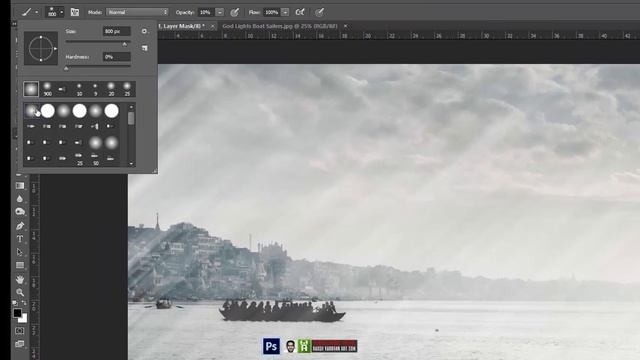Close the Layer Mask/8 document tab
This screenshot has width=640, height=360.
coord(212,26)
